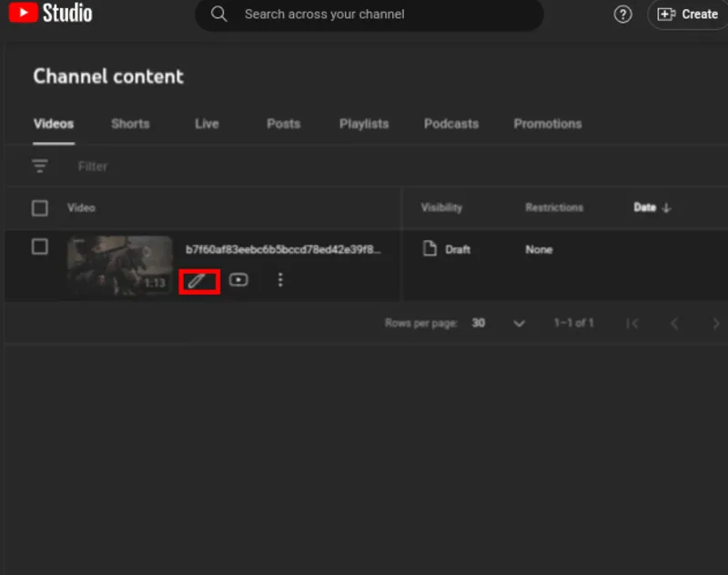Click the video thumbnail showing 1:13
The width and height of the screenshot is (728, 575).
(x=120, y=265)
